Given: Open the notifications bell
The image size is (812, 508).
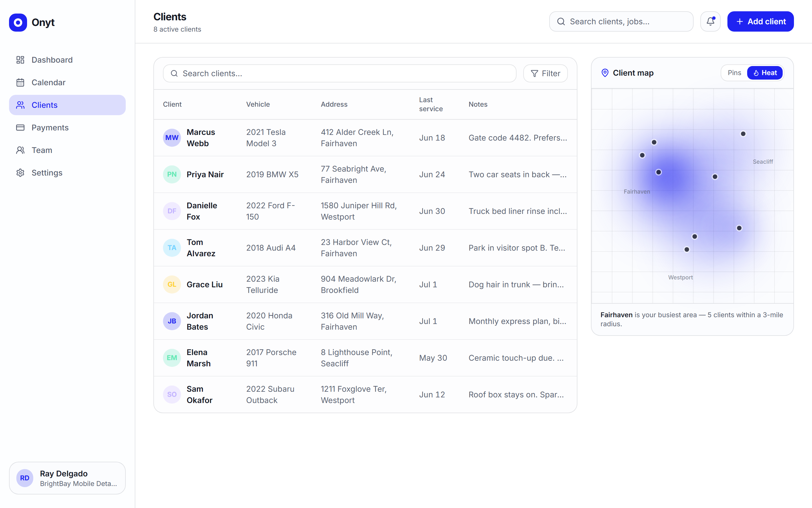Looking at the screenshot, I should tap(710, 21).
